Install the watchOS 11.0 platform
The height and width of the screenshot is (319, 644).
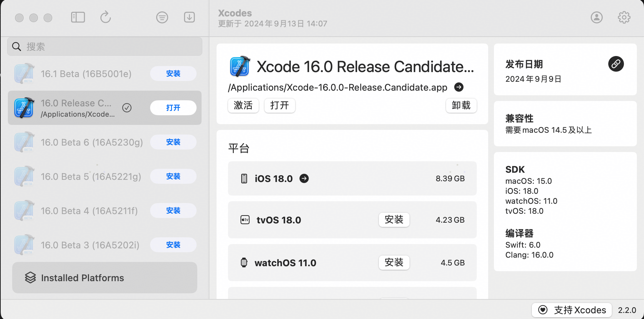(394, 263)
